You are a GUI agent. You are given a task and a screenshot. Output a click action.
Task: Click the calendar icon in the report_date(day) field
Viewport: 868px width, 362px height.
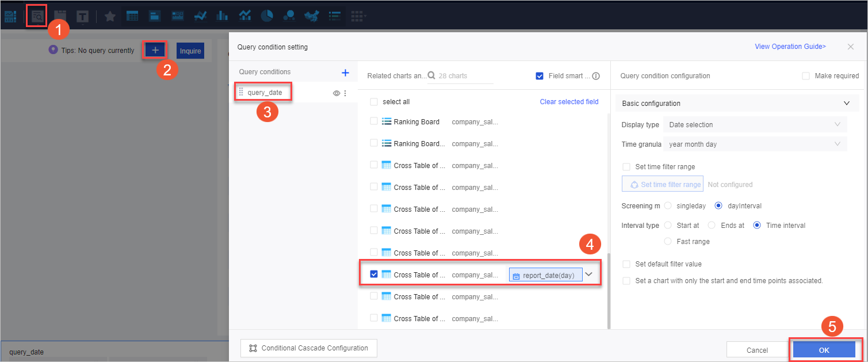(516, 276)
